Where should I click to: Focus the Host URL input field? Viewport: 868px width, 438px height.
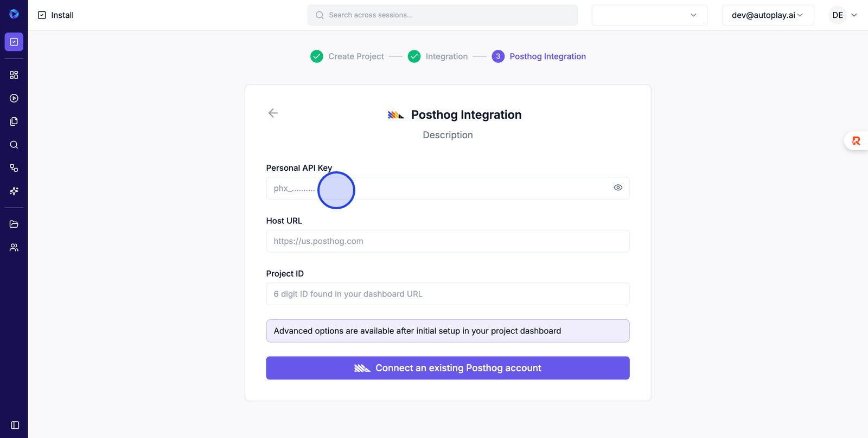[448, 241]
